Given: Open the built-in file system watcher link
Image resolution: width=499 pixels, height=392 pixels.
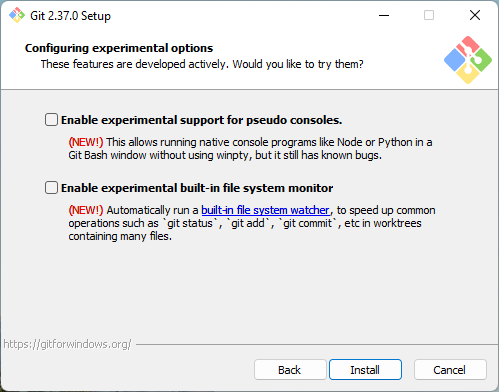Looking at the screenshot, I should 265,210.
